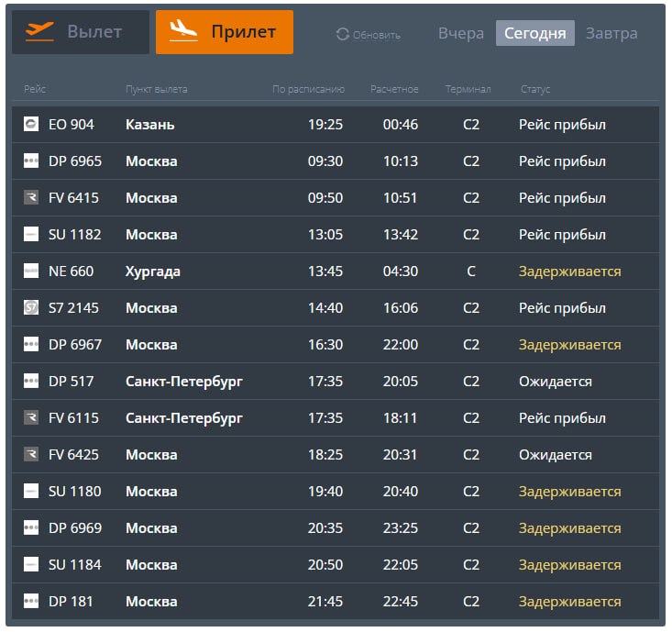672x632 pixels.
Task: Click the Хургада origin in NE 660 row
Action: pos(153,272)
